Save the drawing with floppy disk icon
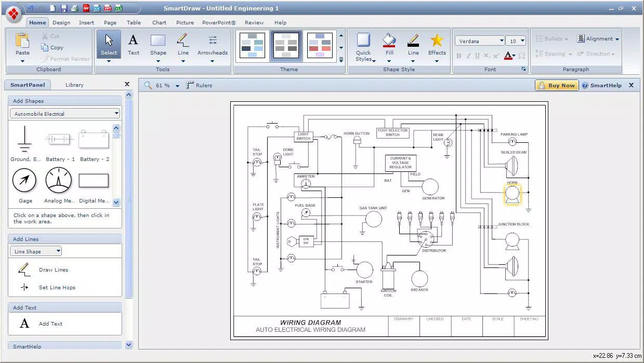The image size is (644, 363). click(64, 8)
